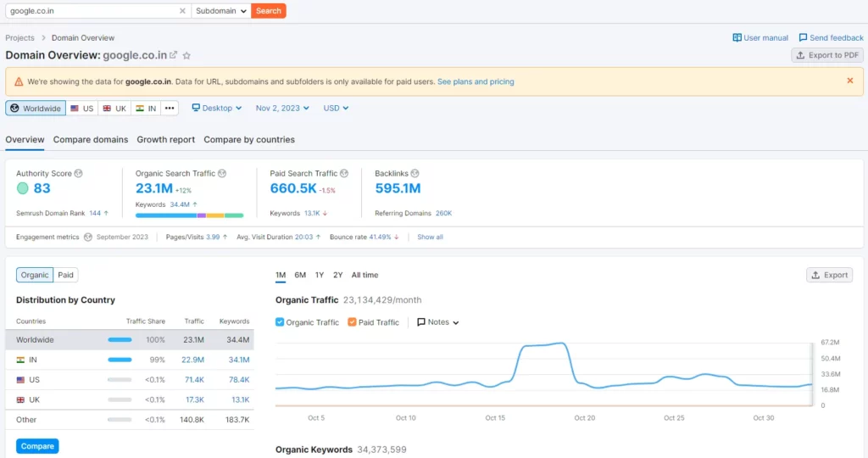The height and width of the screenshot is (458, 868).
Task: Click the Export to PDF button
Action: (827, 55)
